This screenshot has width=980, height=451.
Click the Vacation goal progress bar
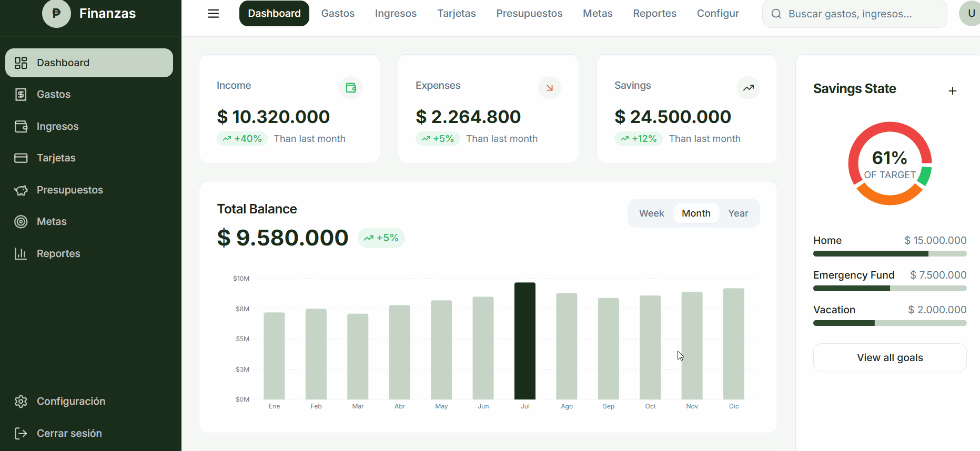pyautogui.click(x=890, y=323)
